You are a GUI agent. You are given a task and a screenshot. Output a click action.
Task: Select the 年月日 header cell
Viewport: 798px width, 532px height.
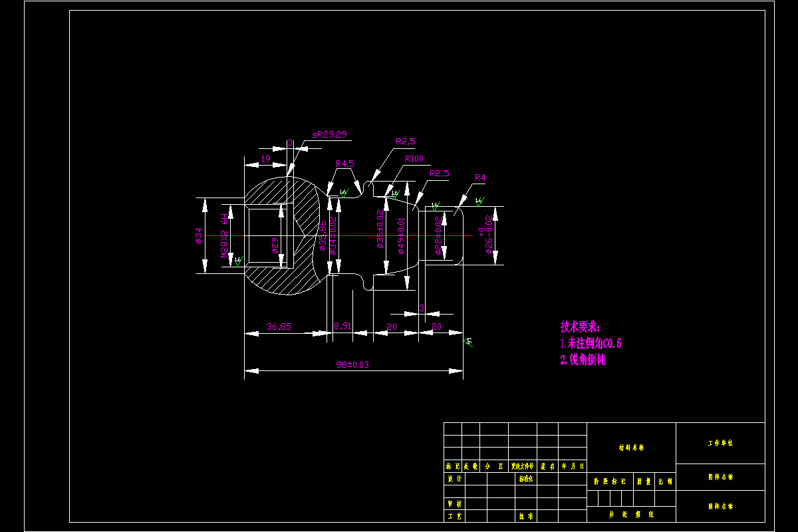coord(573,467)
